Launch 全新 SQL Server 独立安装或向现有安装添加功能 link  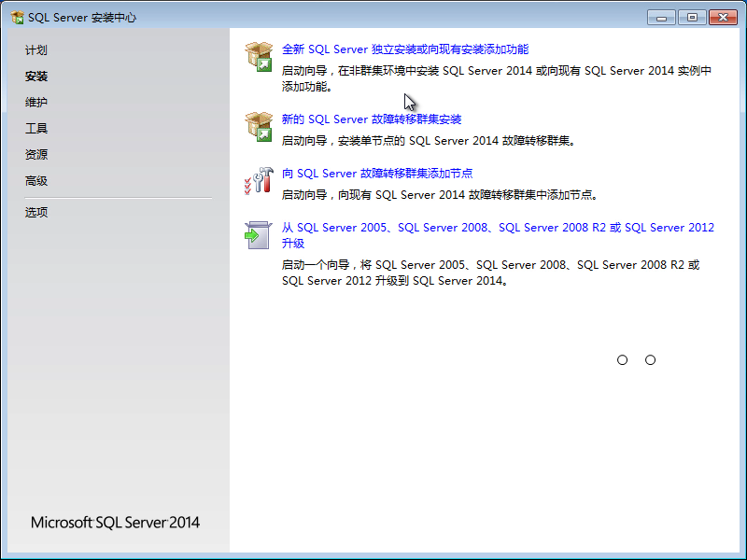405,49
